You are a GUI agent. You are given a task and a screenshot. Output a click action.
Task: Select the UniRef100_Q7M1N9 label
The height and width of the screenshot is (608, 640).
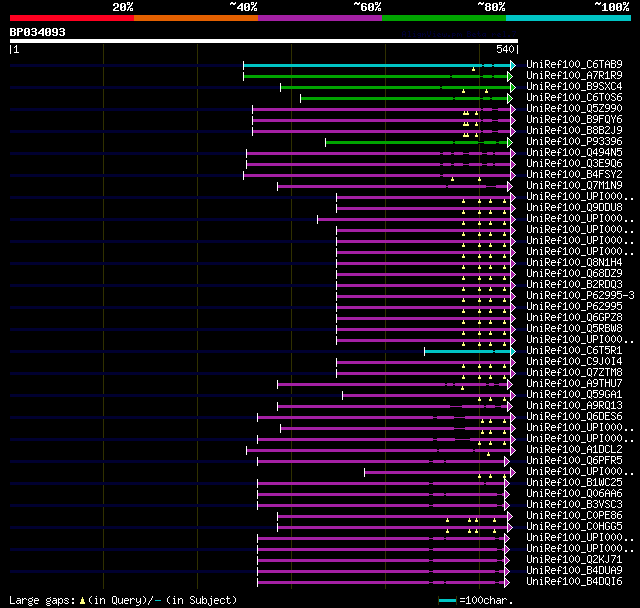click(574, 186)
